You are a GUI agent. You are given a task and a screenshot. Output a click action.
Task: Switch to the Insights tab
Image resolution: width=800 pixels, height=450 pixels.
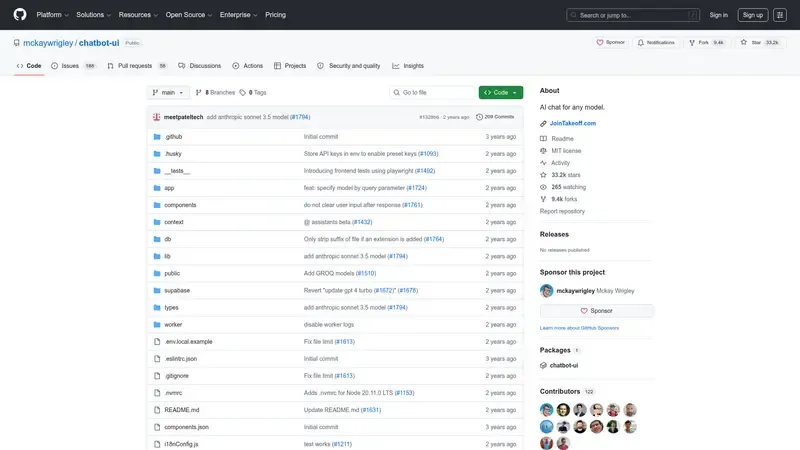(x=408, y=66)
